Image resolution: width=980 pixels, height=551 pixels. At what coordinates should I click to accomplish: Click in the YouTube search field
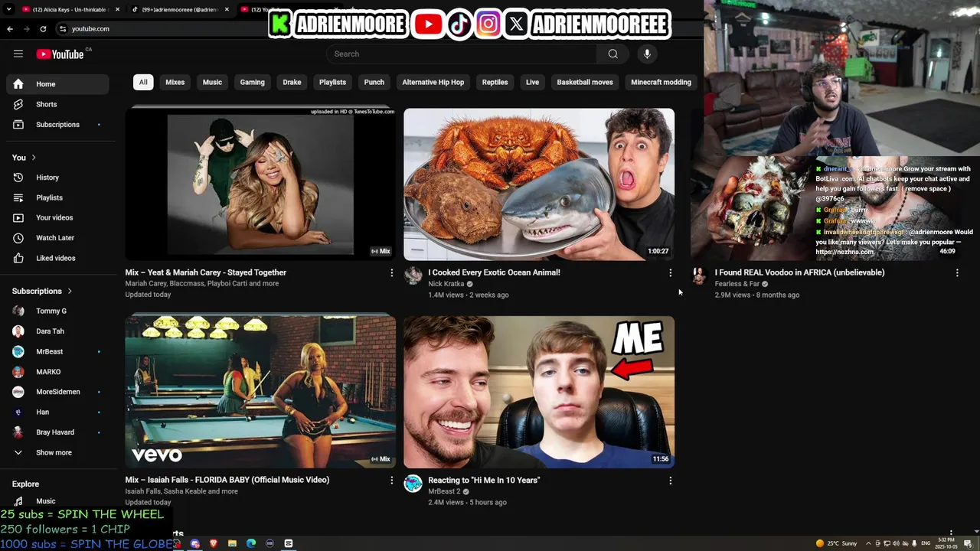point(462,54)
